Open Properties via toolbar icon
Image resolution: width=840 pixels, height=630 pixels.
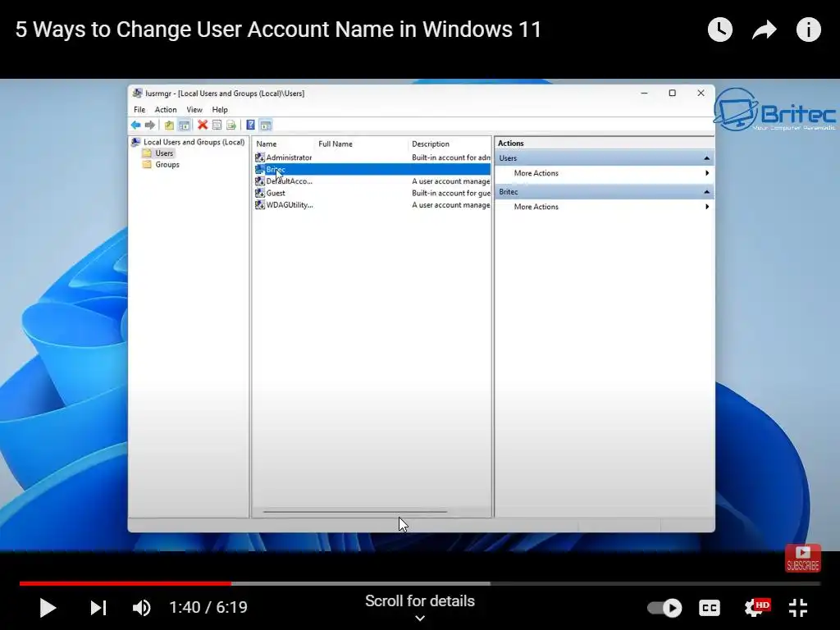click(x=217, y=125)
